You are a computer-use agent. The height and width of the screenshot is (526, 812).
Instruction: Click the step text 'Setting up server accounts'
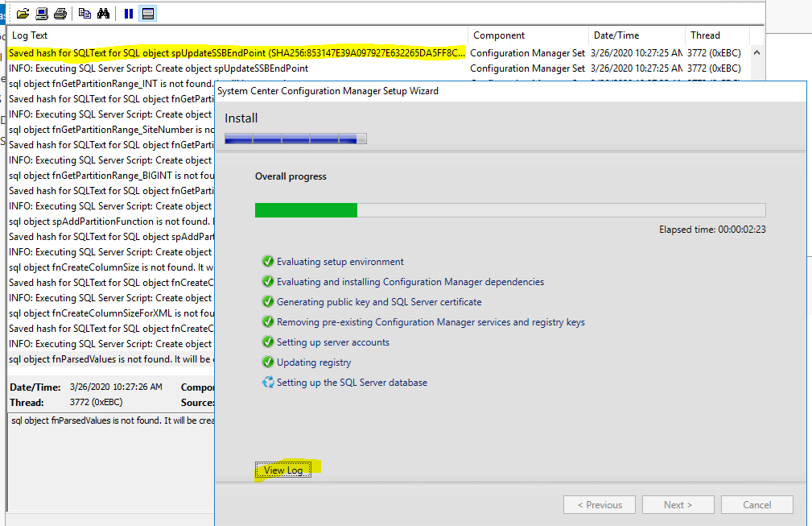pyautogui.click(x=333, y=342)
